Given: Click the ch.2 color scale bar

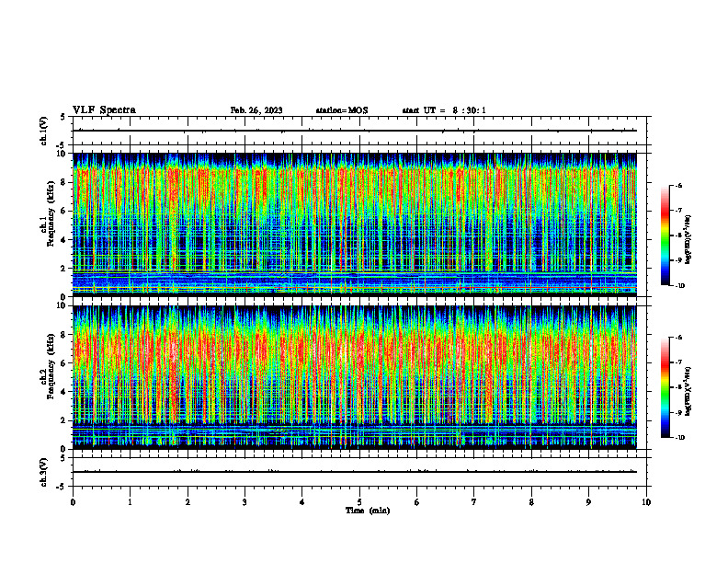Looking at the screenshot, I should pos(665,387).
